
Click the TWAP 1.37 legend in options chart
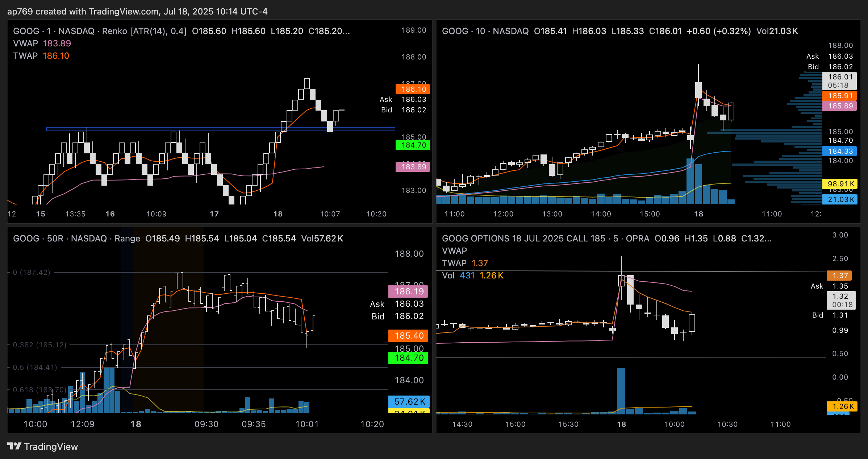(465, 263)
